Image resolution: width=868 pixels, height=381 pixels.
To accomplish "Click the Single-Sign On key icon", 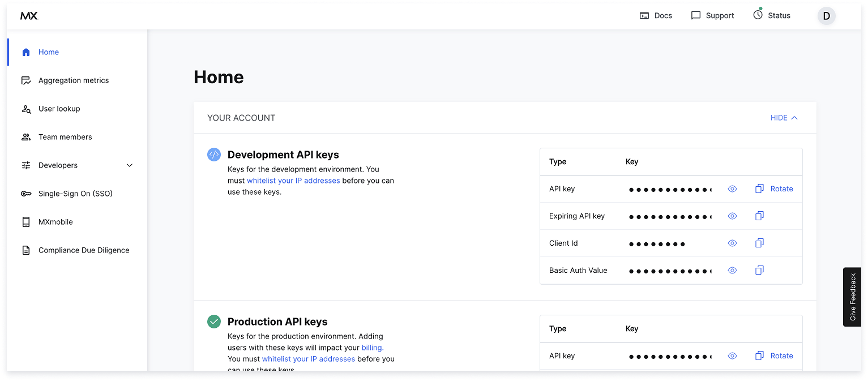I will (26, 194).
